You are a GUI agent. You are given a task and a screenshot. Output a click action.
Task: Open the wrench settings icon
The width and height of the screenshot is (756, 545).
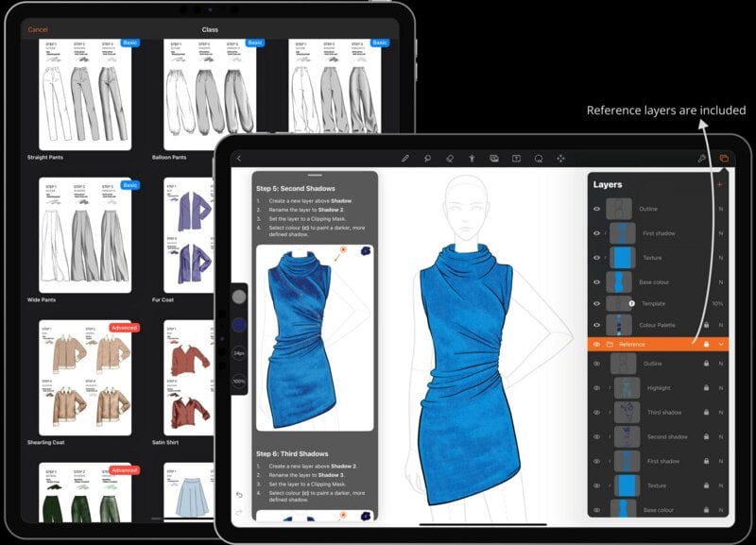click(702, 159)
